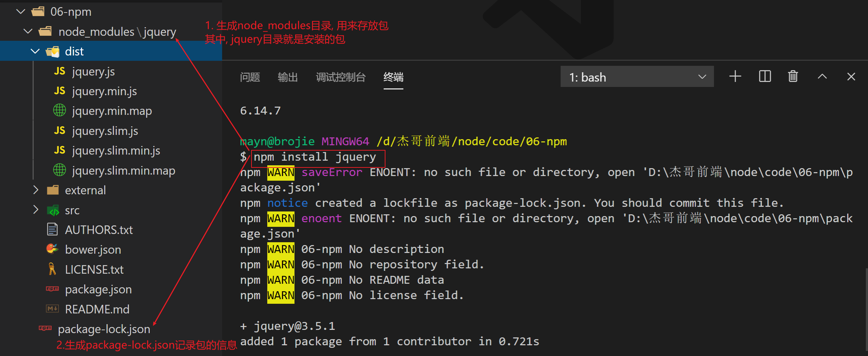This screenshot has width=868, height=356.
Task: Click the markdown icon beside README.md
Action: click(52, 308)
